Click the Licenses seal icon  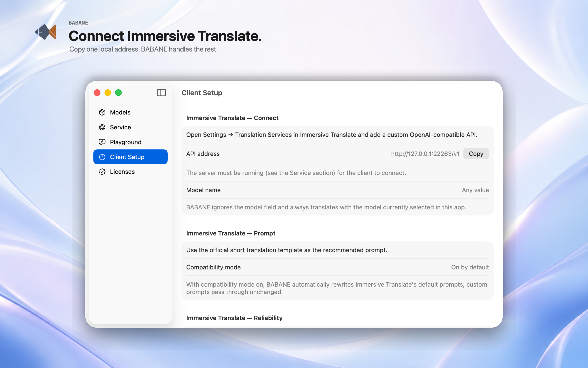coord(102,172)
